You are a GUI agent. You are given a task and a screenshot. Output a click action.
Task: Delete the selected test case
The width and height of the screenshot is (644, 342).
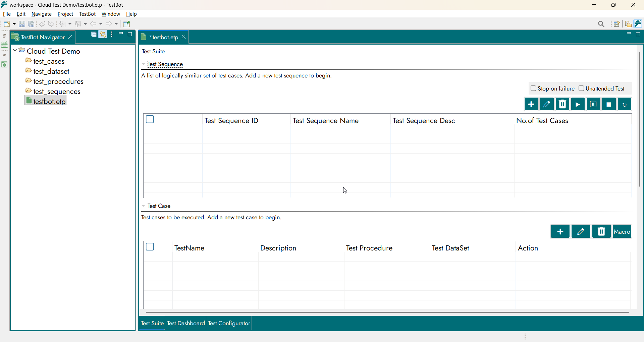601,232
